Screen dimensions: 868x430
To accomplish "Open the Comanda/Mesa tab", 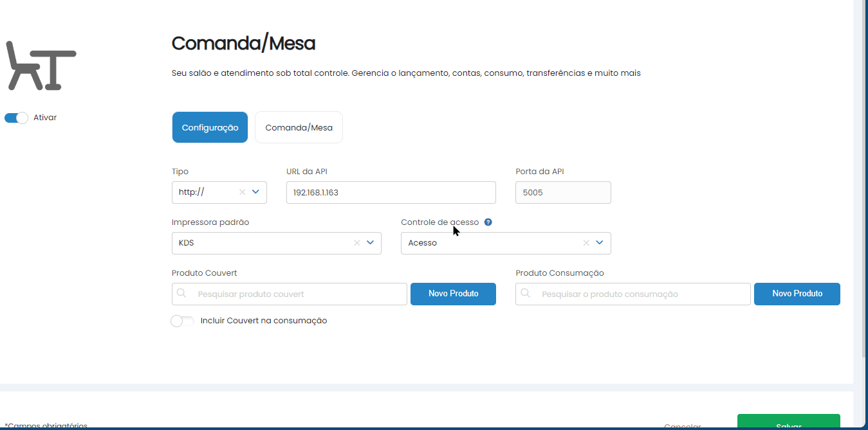I will (x=299, y=127).
